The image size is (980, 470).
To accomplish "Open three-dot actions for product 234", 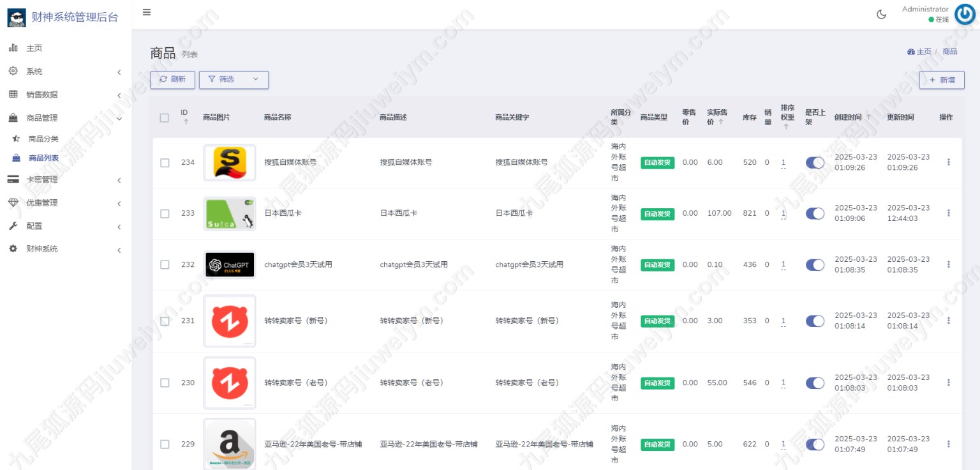I will (948, 162).
